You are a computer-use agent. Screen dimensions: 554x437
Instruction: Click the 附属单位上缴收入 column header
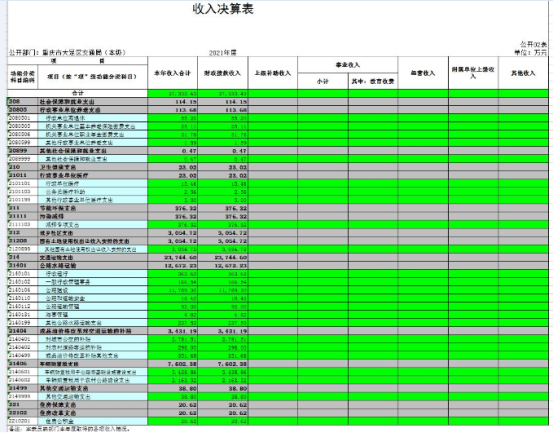pyautogui.click(x=473, y=73)
